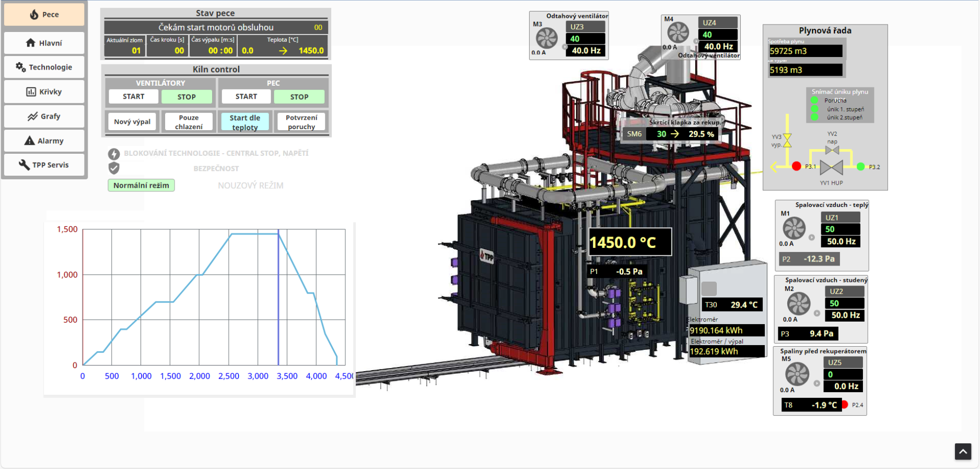
Task: Open the Alarmy menu page
Action: (44, 141)
